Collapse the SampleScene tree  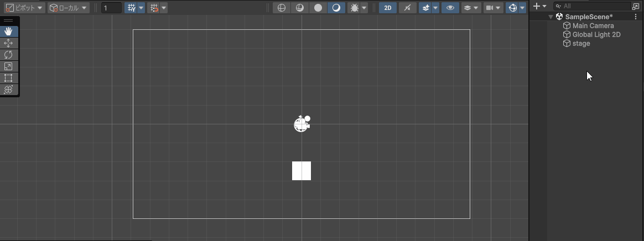550,17
